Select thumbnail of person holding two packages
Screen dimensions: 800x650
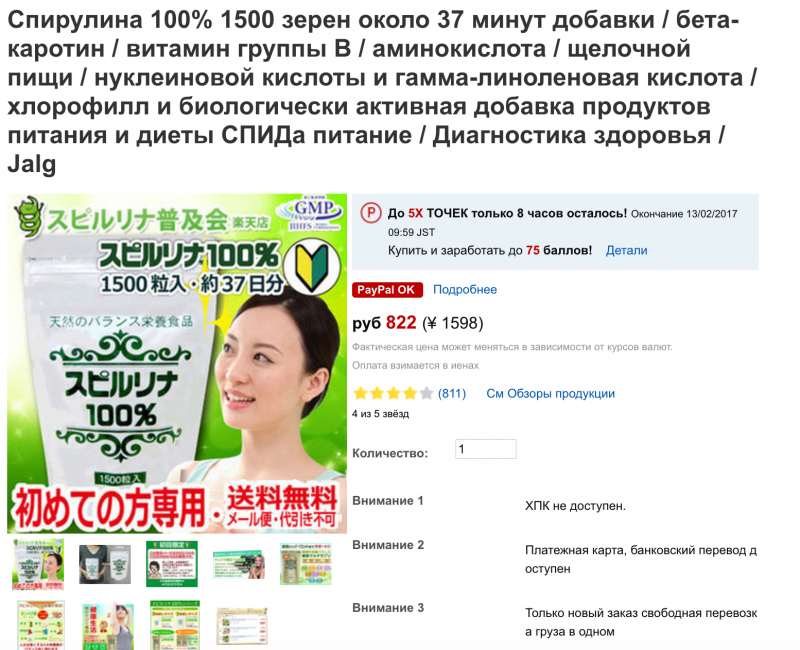(x=105, y=564)
